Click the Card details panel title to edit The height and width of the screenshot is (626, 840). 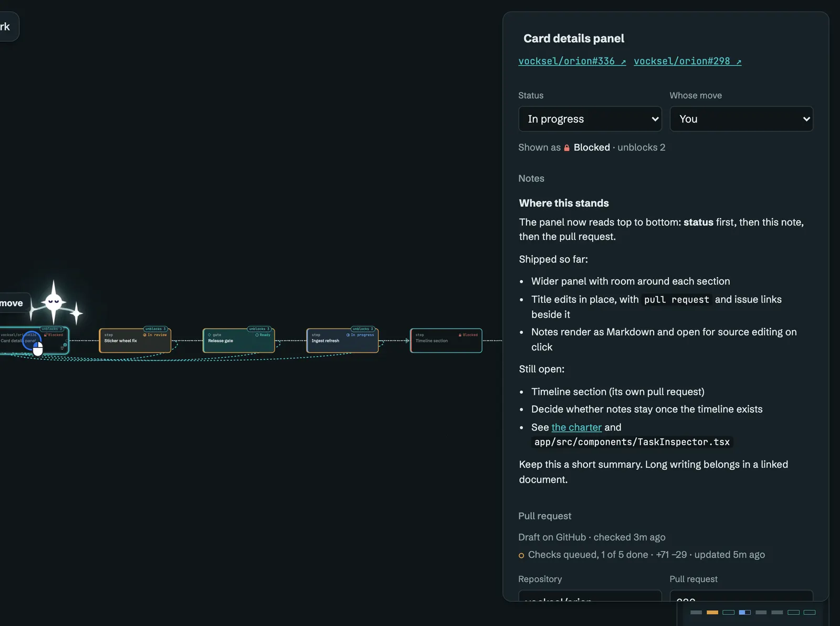574,38
